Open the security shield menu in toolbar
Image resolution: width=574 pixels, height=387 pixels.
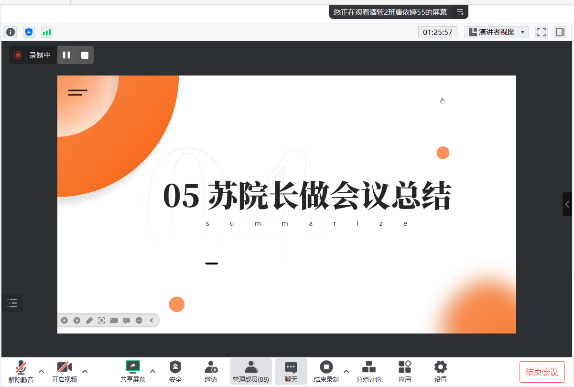point(175,371)
